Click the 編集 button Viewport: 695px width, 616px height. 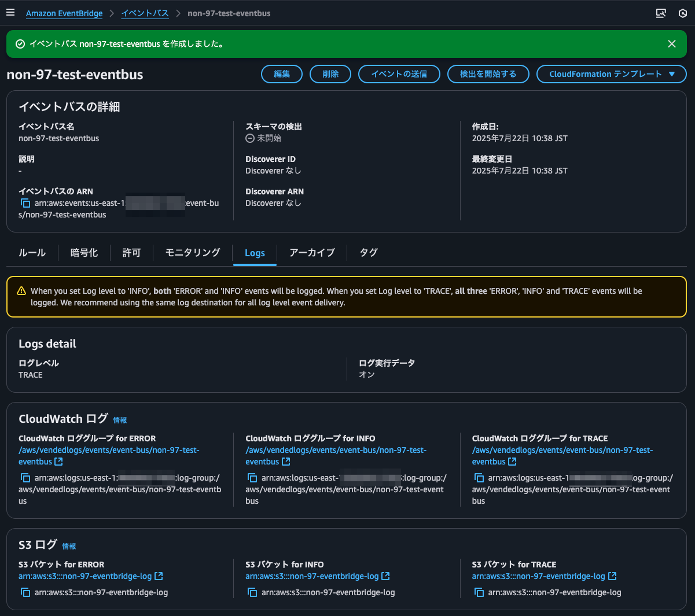tap(282, 74)
